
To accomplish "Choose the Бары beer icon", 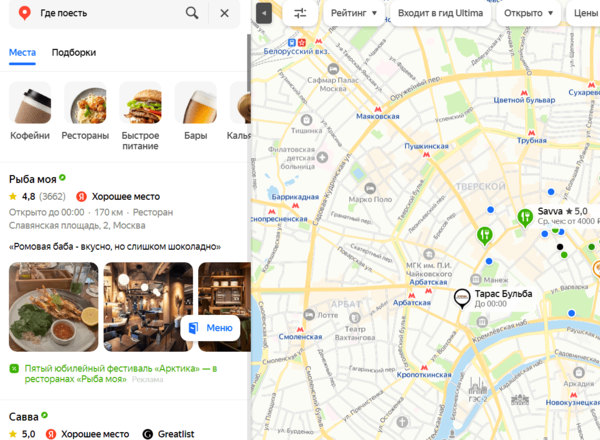I will point(196,103).
